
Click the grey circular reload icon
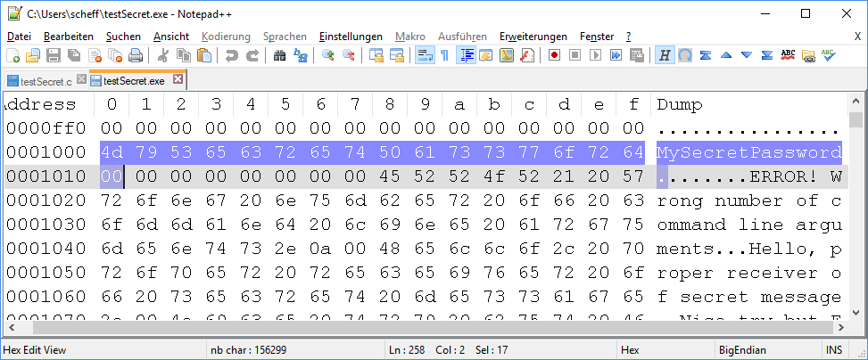pyautogui.click(x=685, y=55)
